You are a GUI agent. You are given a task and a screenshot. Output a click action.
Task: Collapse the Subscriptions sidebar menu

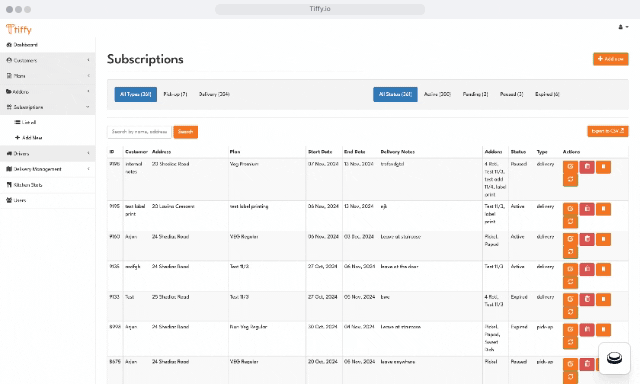click(x=48, y=107)
